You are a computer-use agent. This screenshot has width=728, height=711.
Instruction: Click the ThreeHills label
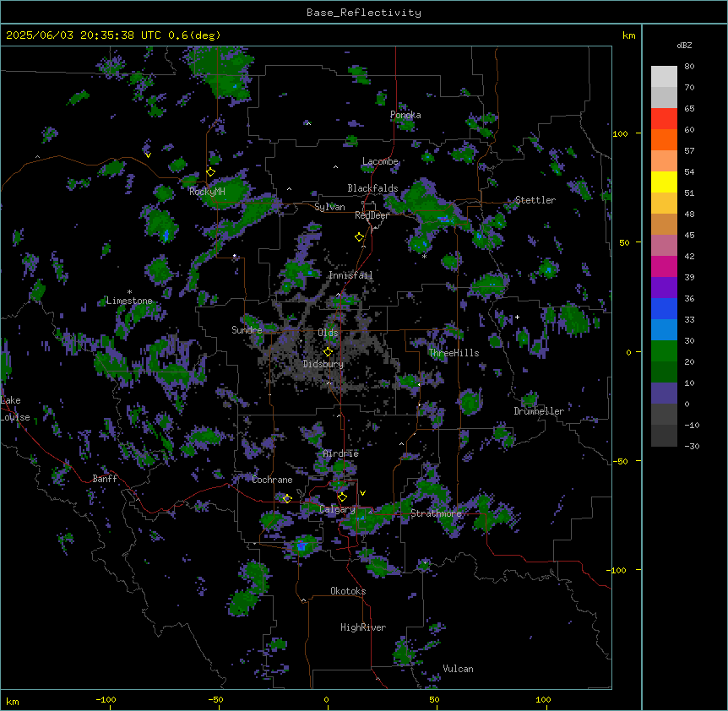(x=454, y=353)
